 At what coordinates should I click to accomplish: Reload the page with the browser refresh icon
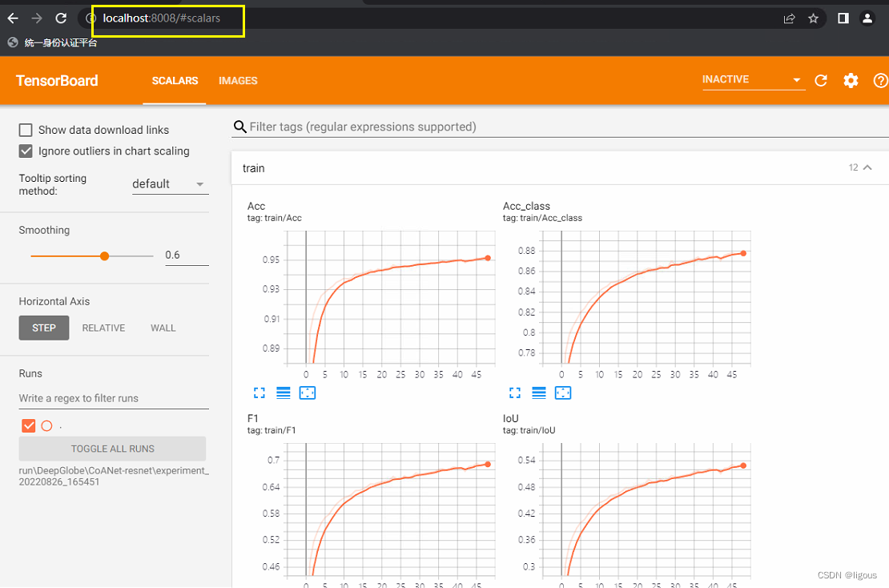[x=61, y=18]
